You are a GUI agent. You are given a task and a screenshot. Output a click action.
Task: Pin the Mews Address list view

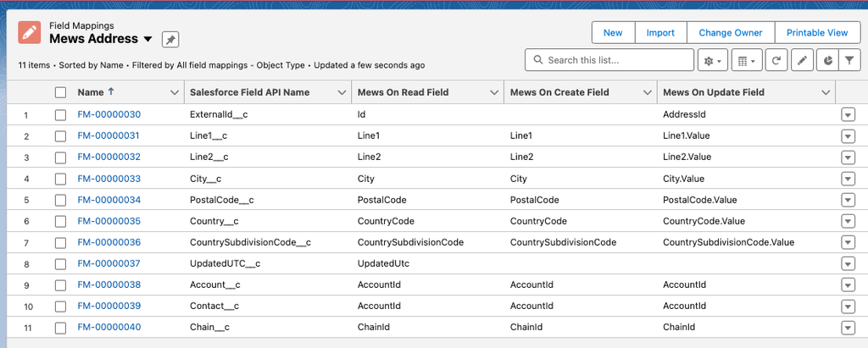coord(170,40)
